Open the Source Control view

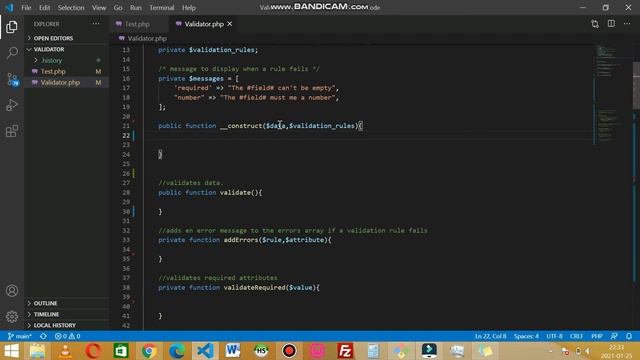pyautogui.click(x=12, y=79)
